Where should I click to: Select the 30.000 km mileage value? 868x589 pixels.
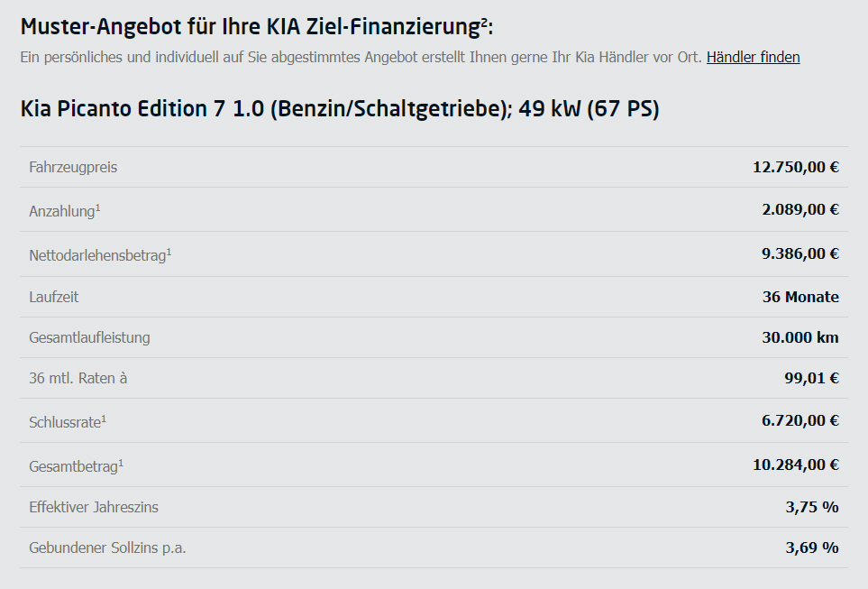point(799,337)
